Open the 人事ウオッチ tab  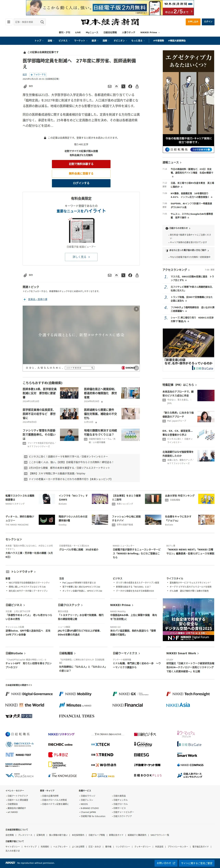point(129,32)
